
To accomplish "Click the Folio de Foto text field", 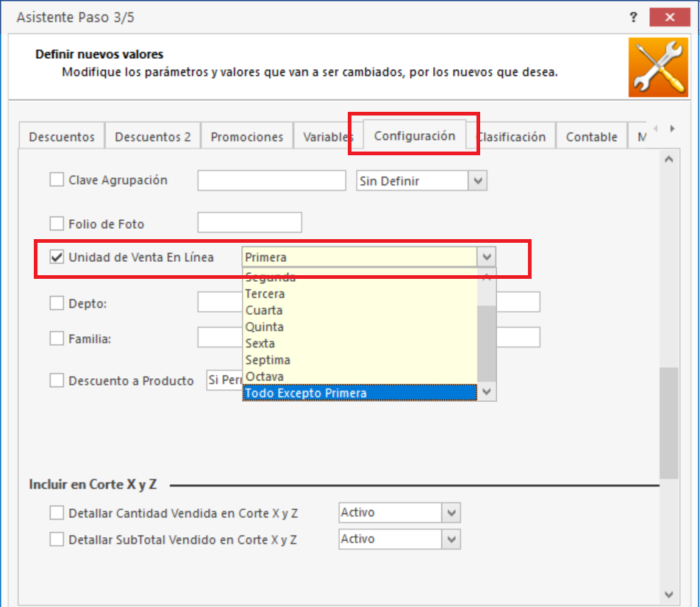I will click(x=249, y=221).
